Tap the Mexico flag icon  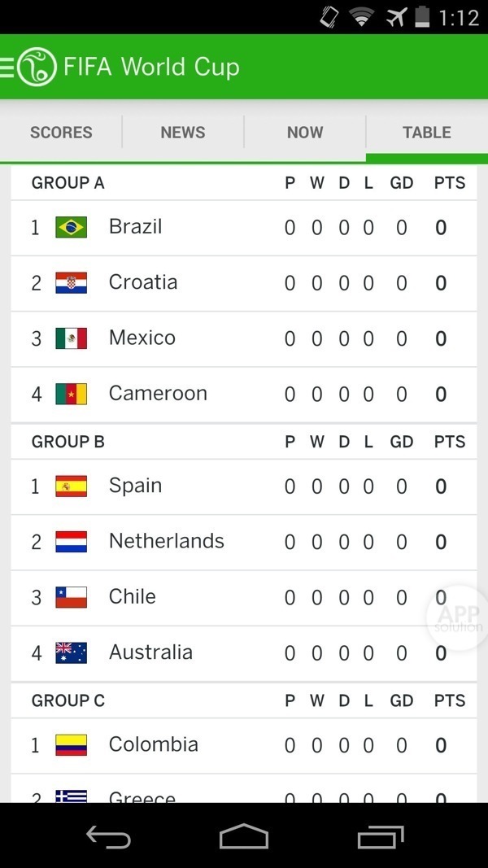72,338
